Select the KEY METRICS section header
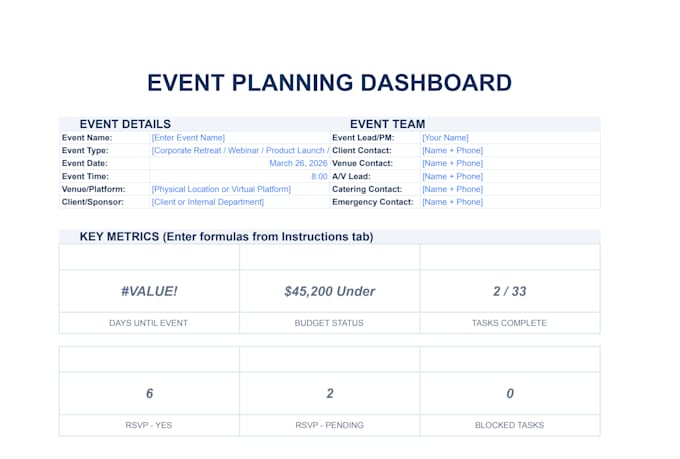 (x=226, y=236)
